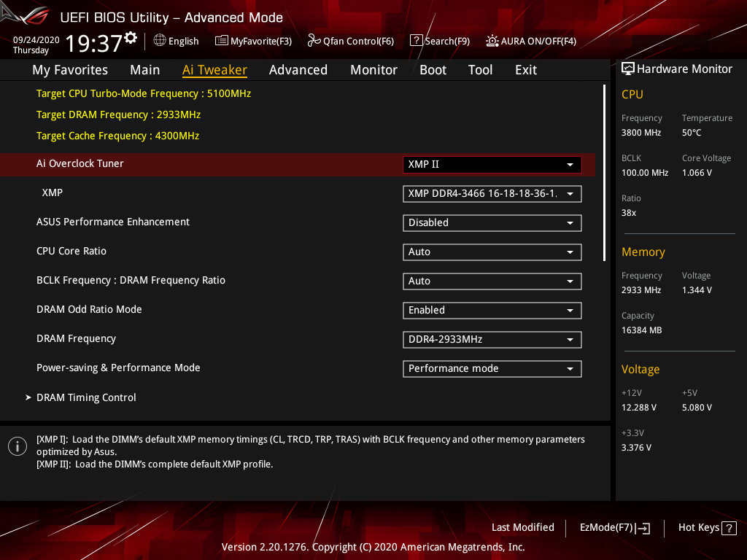Select the DRAM Frequency label

(x=76, y=338)
